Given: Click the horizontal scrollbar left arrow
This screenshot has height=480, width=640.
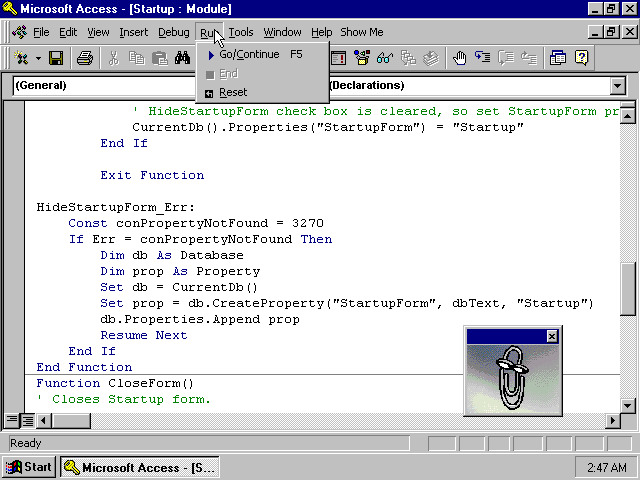Looking at the screenshot, I should pos(44,420).
